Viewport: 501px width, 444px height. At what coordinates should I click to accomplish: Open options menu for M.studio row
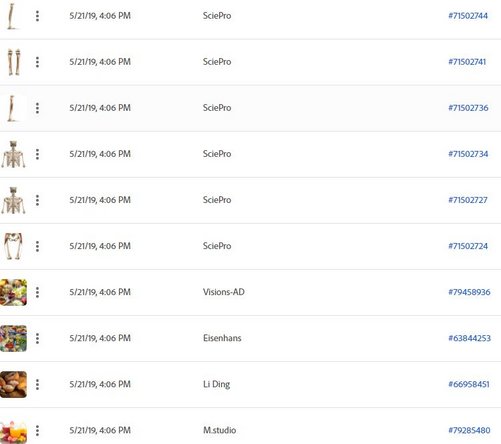pos(37,430)
